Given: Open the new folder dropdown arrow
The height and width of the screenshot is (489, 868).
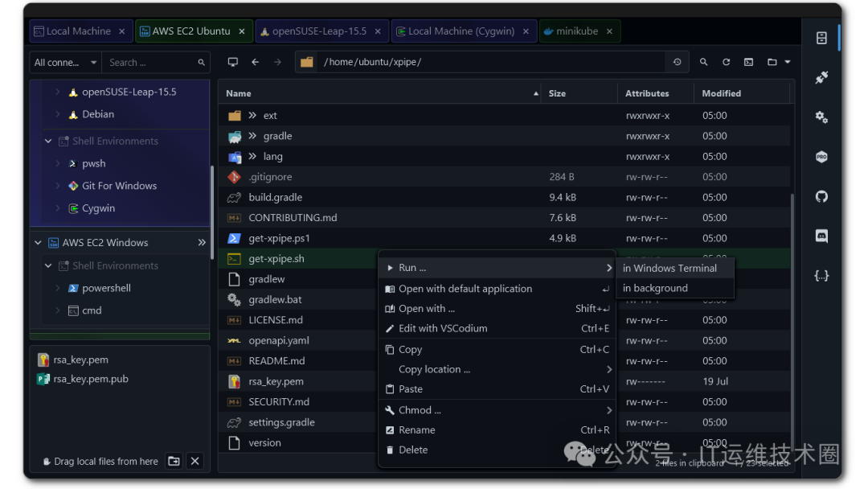Looking at the screenshot, I should [787, 62].
